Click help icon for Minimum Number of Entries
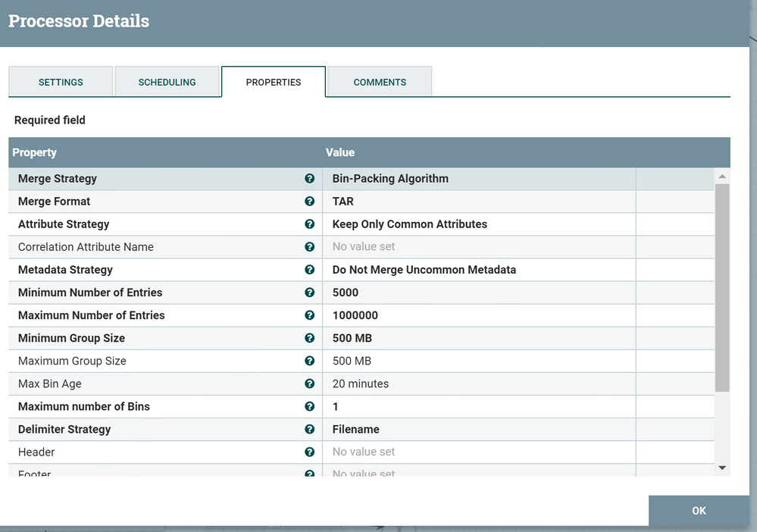 pyautogui.click(x=309, y=293)
